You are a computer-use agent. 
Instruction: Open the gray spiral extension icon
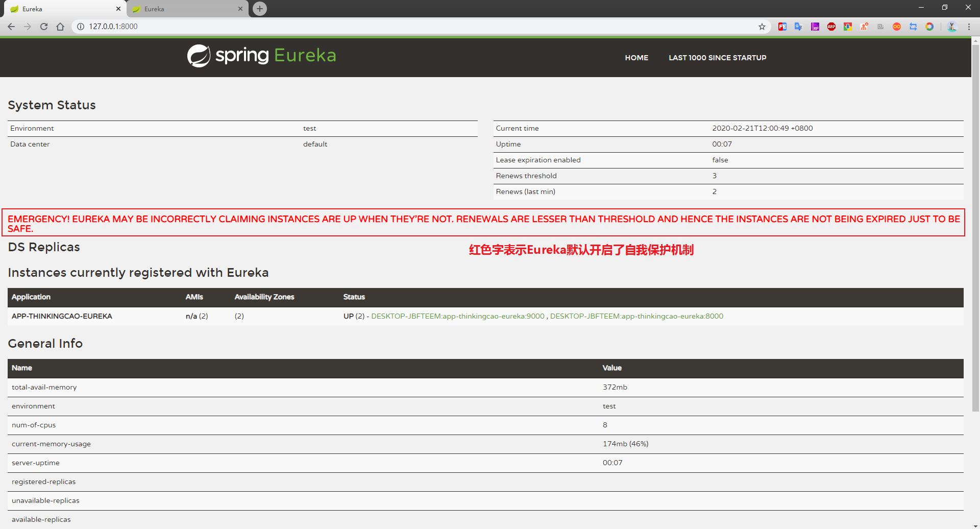[x=880, y=27]
